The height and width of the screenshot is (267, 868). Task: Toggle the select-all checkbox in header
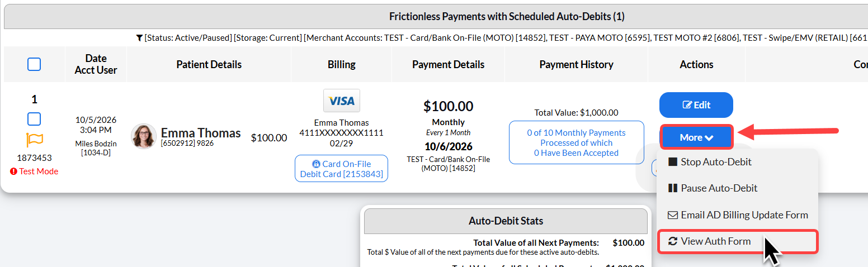click(34, 64)
